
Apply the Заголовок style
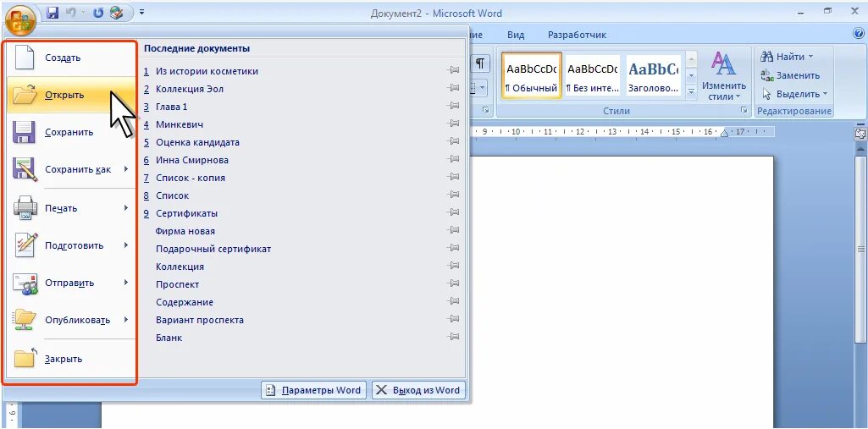(x=653, y=76)
